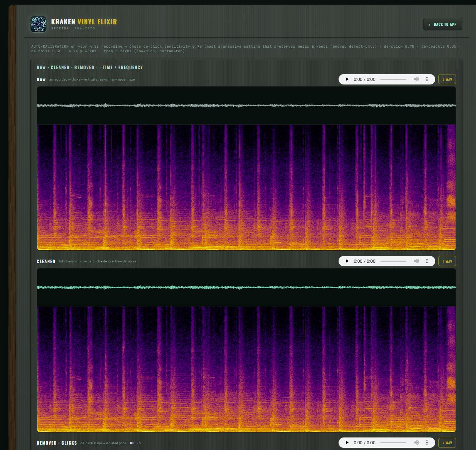
Task: Mute the REMOVED · CLICKS audio player
Action: 417,443
